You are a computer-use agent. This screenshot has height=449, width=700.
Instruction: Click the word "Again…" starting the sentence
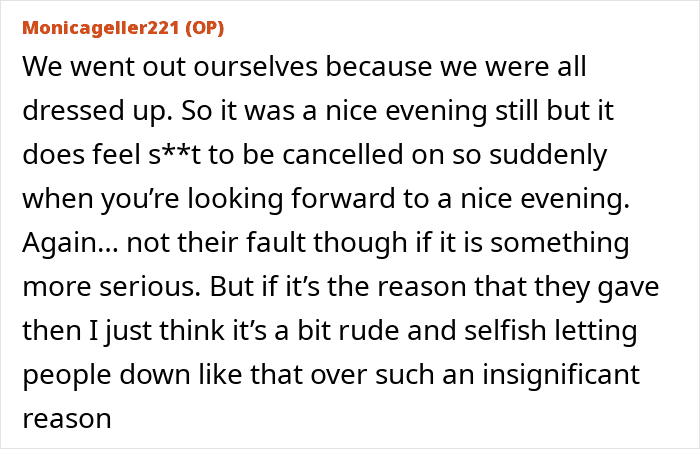tap(64, 243)
